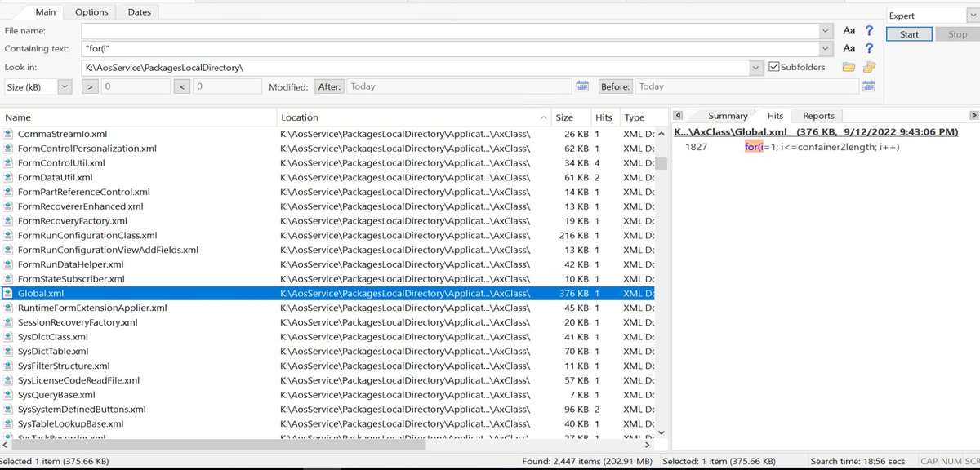Click the file icon of SysTableLookupBase.xml
Viewport: 980px width, 470px height.
tap(9, 423)
